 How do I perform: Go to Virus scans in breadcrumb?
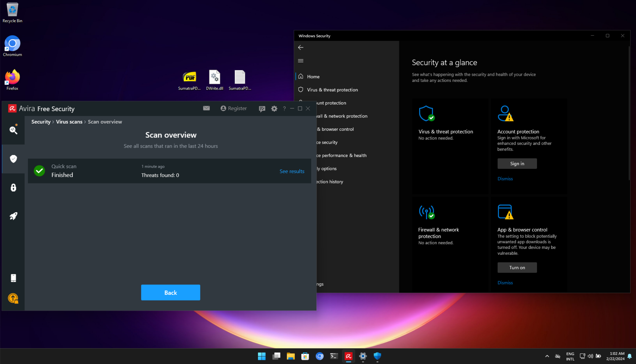tap(69, 122)
